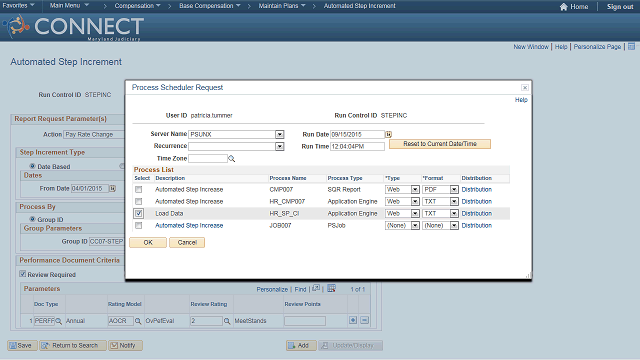Open the Recurrence dropdown
The width and height of the screenshot is (640, 360).
tap(280, 146)
